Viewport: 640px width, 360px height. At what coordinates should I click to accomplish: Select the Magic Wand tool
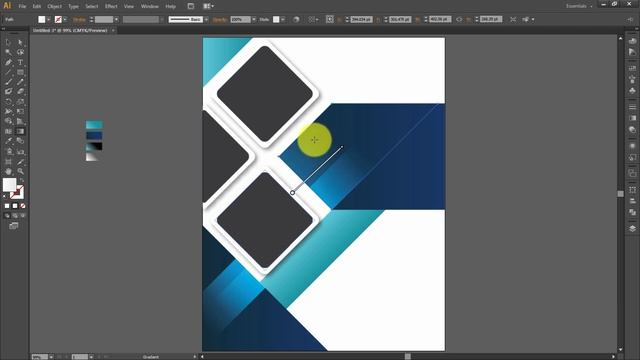point(8,52)
